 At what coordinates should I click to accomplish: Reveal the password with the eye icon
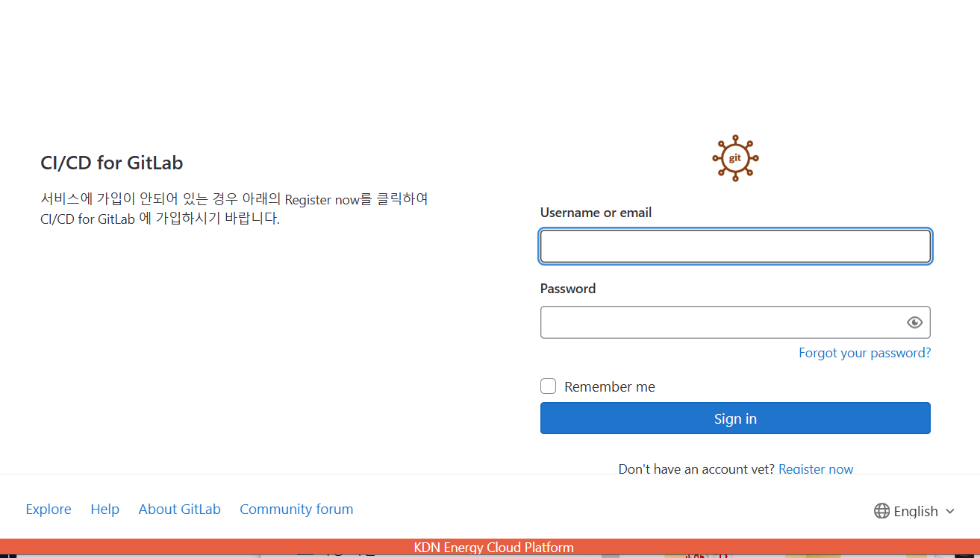pos(914,322)
